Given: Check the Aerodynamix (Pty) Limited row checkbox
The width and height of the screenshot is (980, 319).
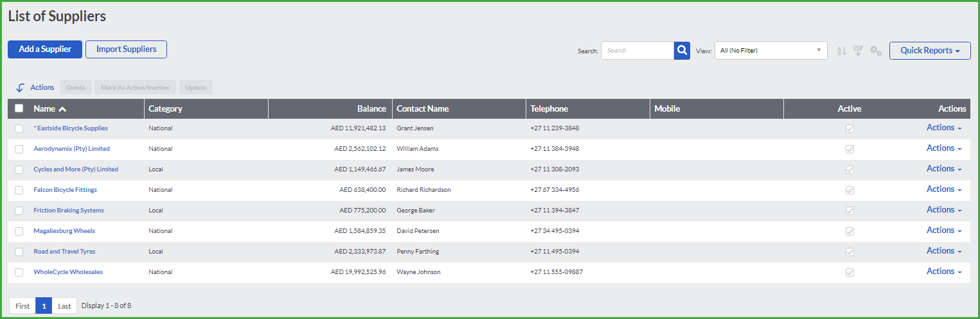Looking at the screenshot, I should pyautogui.click(x=19, y=149).
